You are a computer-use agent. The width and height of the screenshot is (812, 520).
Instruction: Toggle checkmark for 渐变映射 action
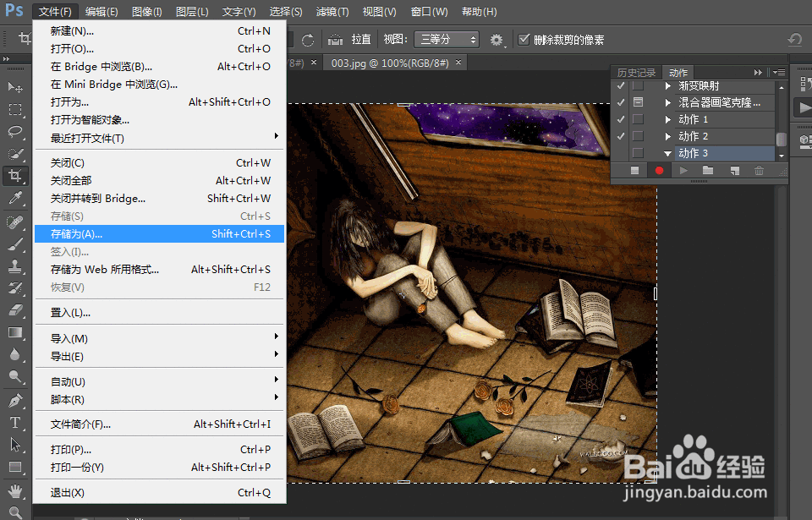[620, 85]
